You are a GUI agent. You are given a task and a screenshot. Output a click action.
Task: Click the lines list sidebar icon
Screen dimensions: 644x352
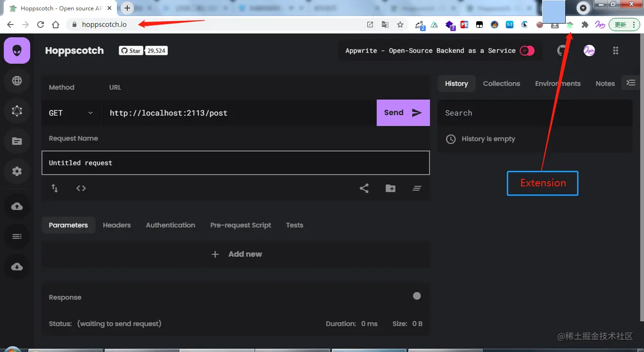17,236
